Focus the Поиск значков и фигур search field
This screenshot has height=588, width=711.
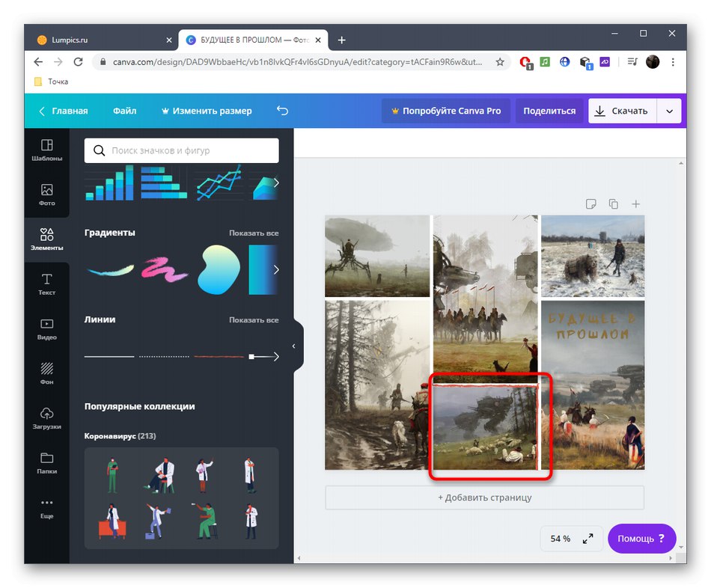coord(181,150)
